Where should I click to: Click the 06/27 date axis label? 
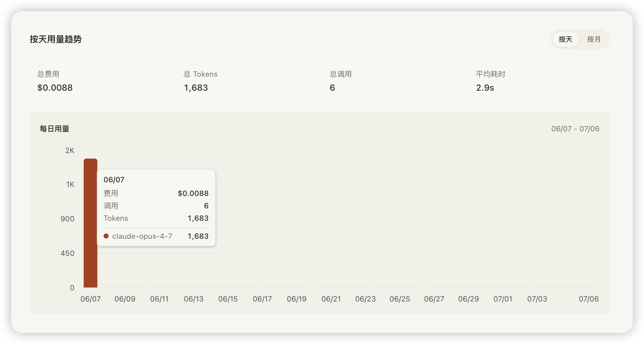pos(434,299)
